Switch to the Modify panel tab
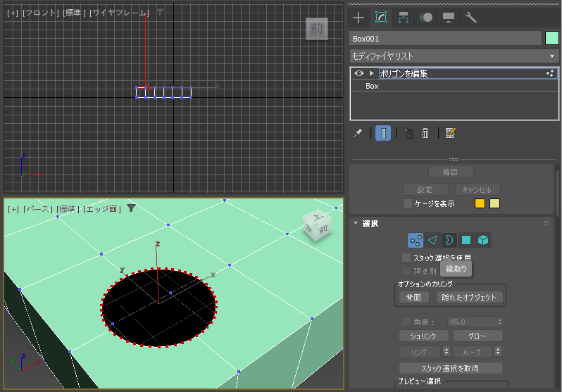This screenshot has width=562, height=392. click(x=380, y=17)
